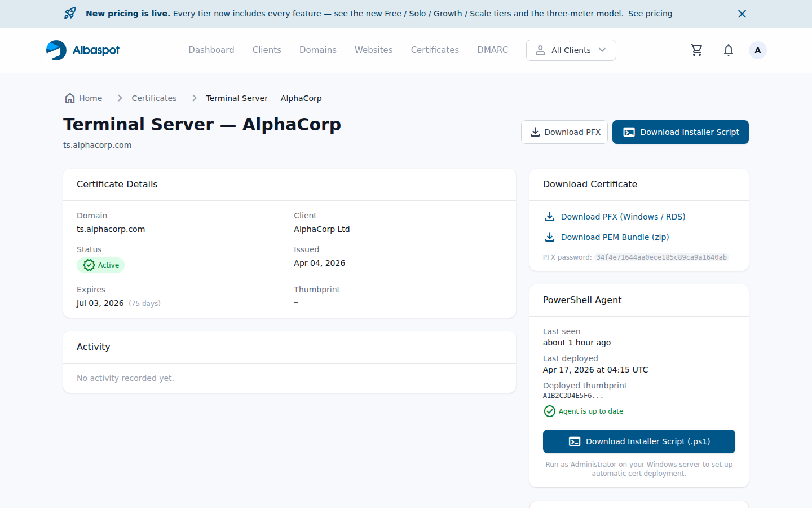Viewport: 812px width, 508px height.
Task: Click the Terminal Server — AlphaCorp breadcrumb
Action: (264, 98)
